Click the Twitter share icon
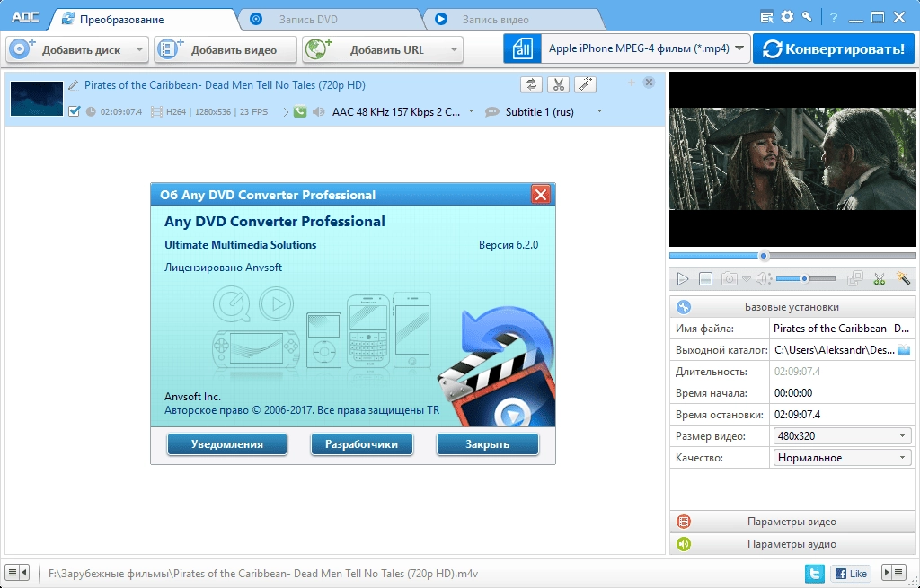The image size is (920, 588). coord(815,573)
